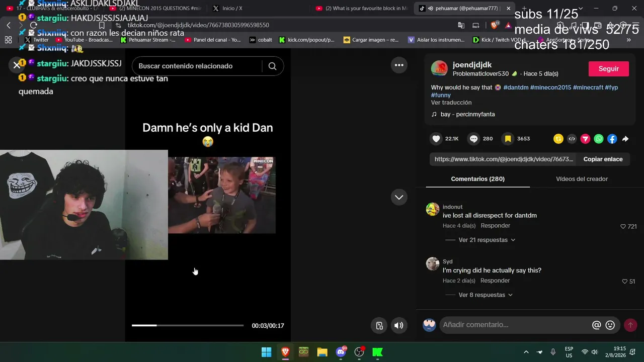Open the #funny hashtag
Viewport: 644px width, 362px height.
pos(441,95)
